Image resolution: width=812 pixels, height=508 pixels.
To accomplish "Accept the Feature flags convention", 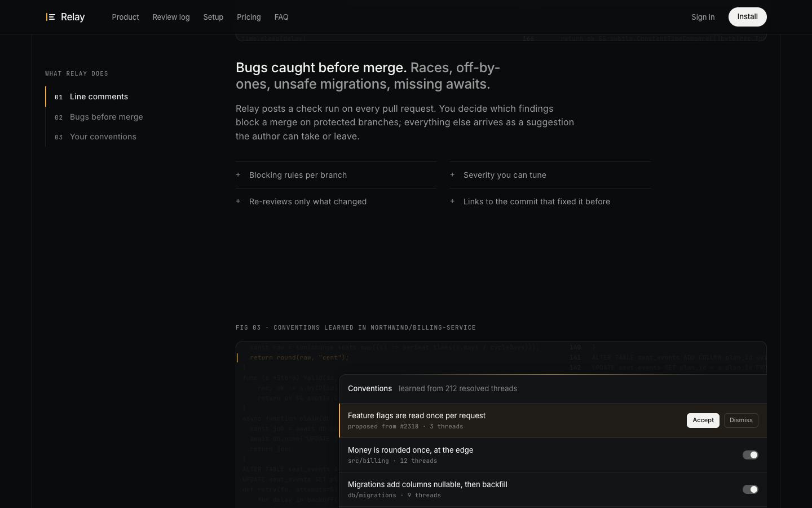I will point(703,421).
